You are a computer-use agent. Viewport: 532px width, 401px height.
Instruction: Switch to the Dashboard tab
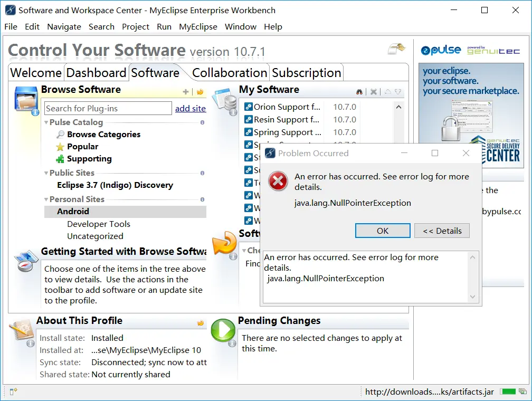(x=97, y=73)
